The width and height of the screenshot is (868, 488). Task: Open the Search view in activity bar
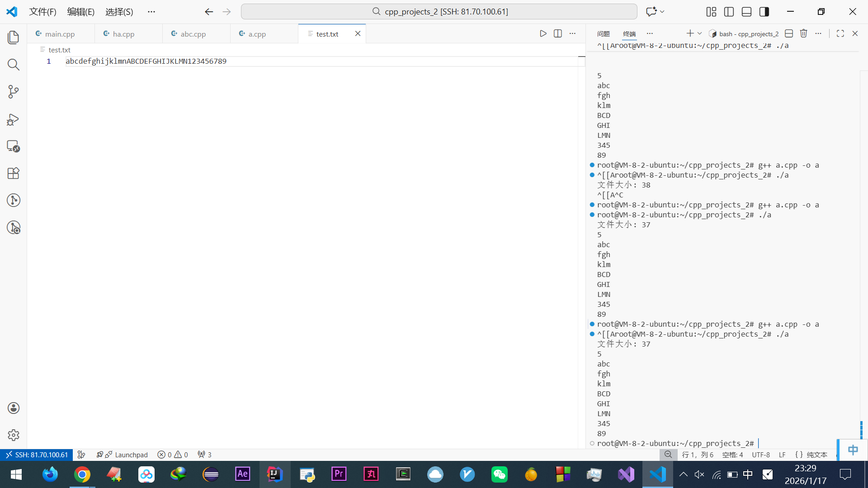click(x=14, y=65)
